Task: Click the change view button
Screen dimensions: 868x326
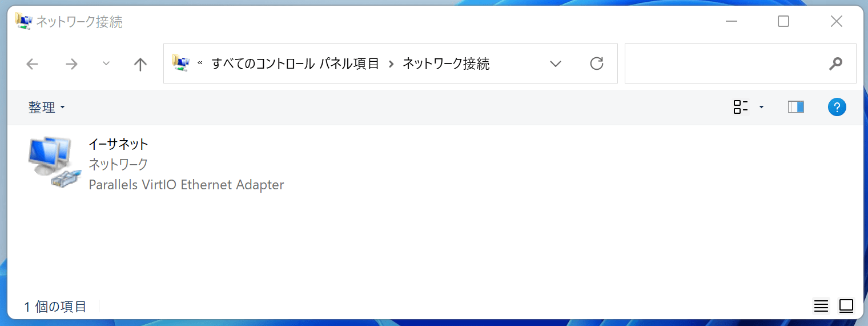Action: [x=741, y=107]
